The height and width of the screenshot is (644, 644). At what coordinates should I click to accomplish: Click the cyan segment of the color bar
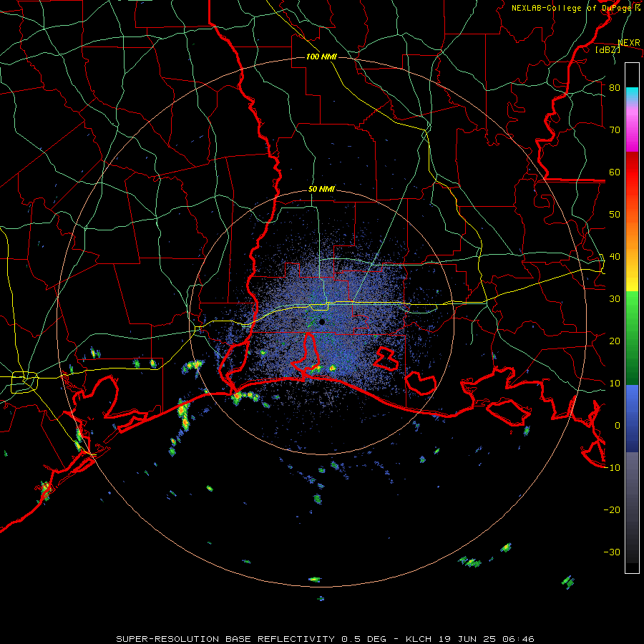pyautogui.click(x=632, y=94)
